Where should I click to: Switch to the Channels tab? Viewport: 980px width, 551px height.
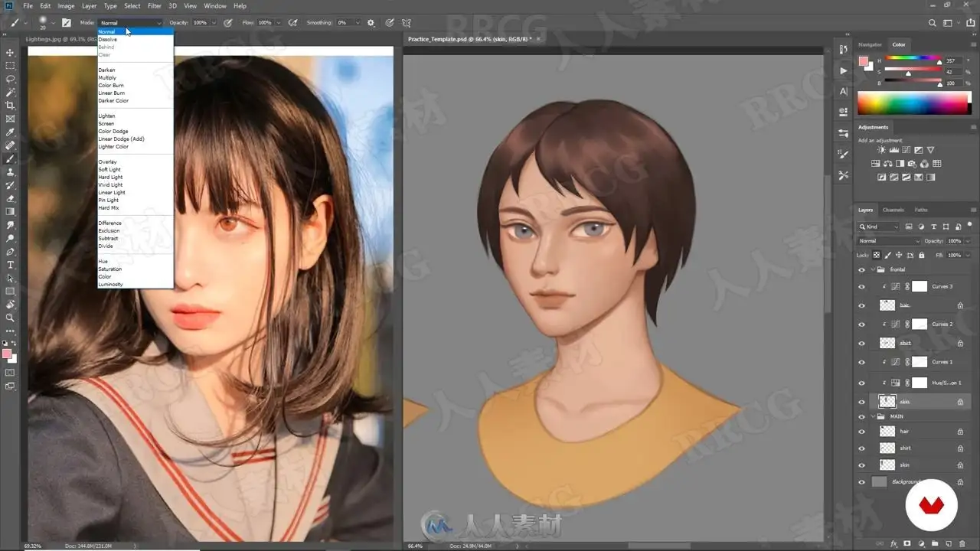point(893,210)
